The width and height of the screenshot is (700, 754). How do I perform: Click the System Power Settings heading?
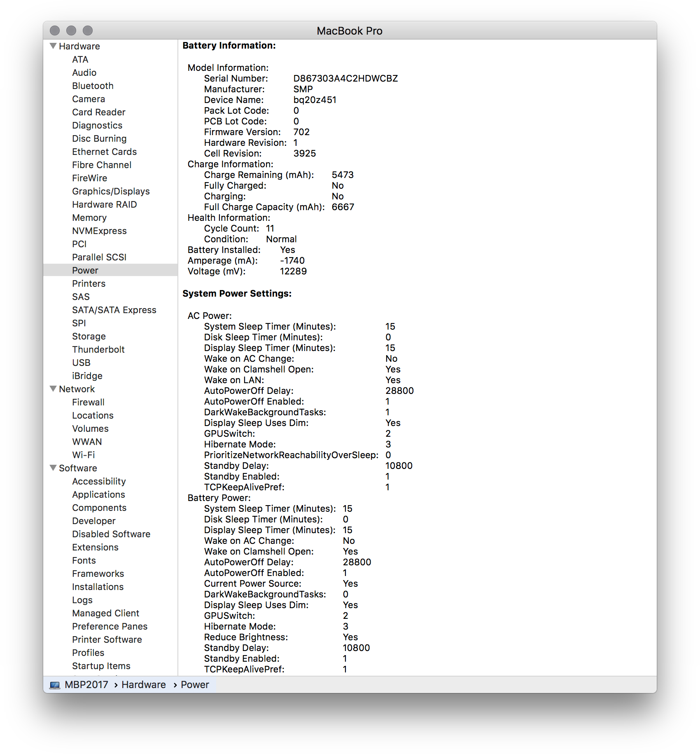[x=237, y=293]
